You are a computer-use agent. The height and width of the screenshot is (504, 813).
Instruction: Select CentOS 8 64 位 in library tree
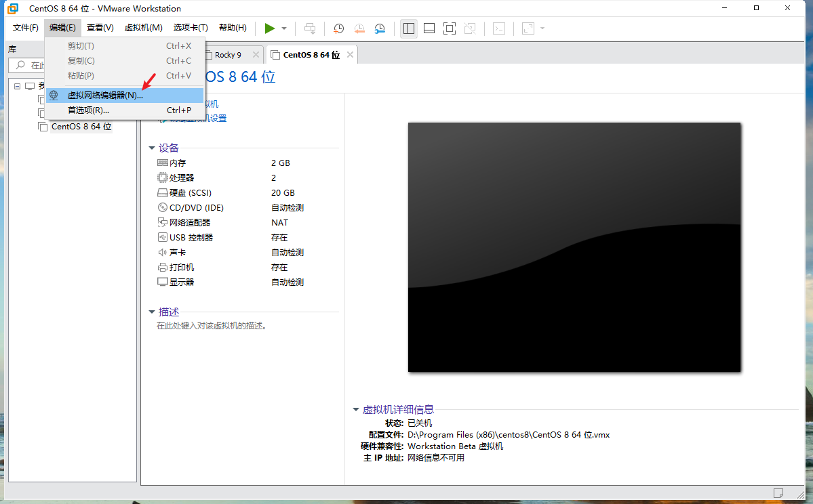81,127
